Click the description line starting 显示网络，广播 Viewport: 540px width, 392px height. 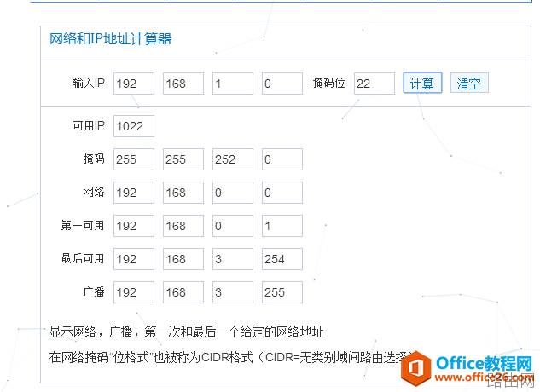[x=186, y=332]
